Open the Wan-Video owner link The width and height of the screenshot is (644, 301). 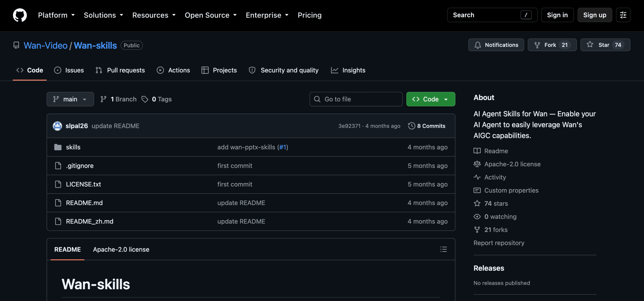pos(46,45)
